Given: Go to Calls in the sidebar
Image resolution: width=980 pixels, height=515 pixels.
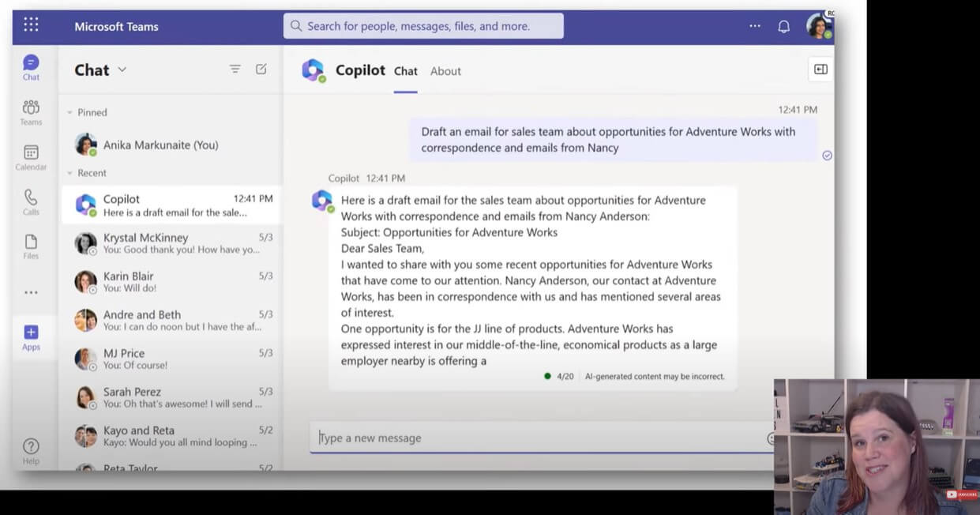Looking at the screenshot, I should (x=31, y=201).
